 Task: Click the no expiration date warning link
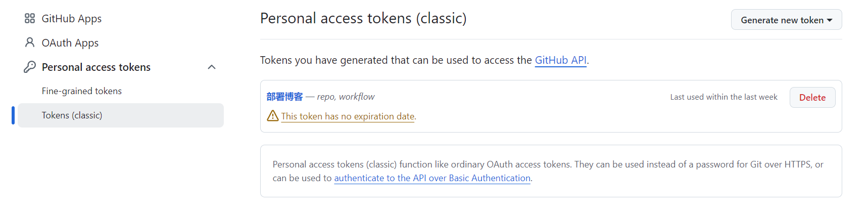point(348,116)
